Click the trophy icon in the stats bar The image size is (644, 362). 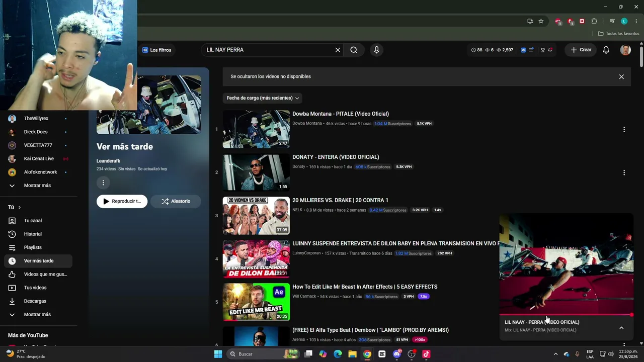point(542,50)
